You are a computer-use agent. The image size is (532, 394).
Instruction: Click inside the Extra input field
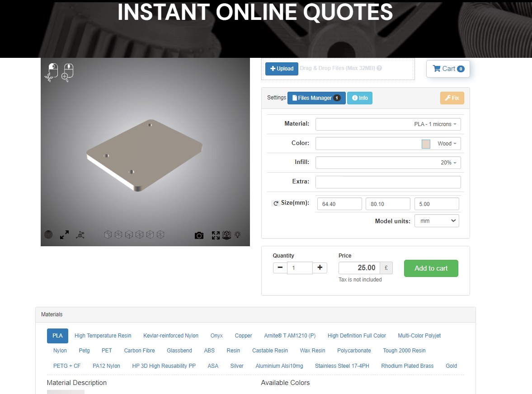coord(388,182)
